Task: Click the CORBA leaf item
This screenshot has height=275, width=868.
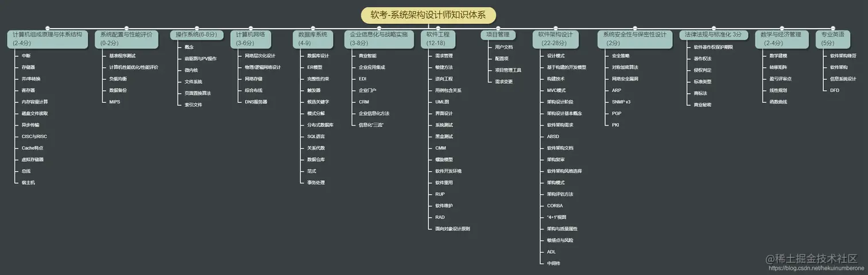Action: (x=555, y=206)
